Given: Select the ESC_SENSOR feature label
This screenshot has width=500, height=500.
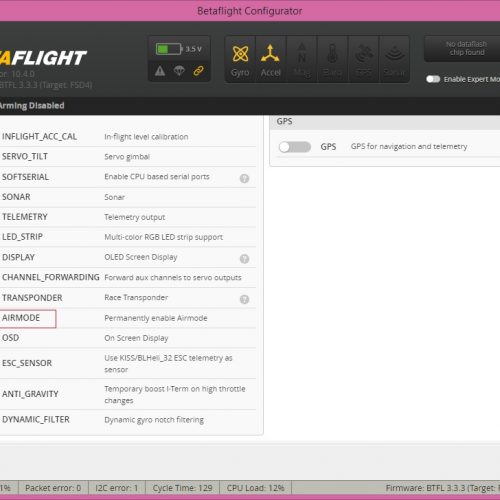Looking at the screenshot, I should click(x=27, y=363).
